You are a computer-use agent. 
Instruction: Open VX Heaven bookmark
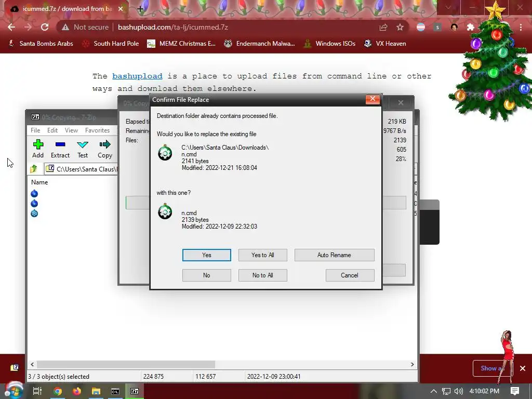385,44
